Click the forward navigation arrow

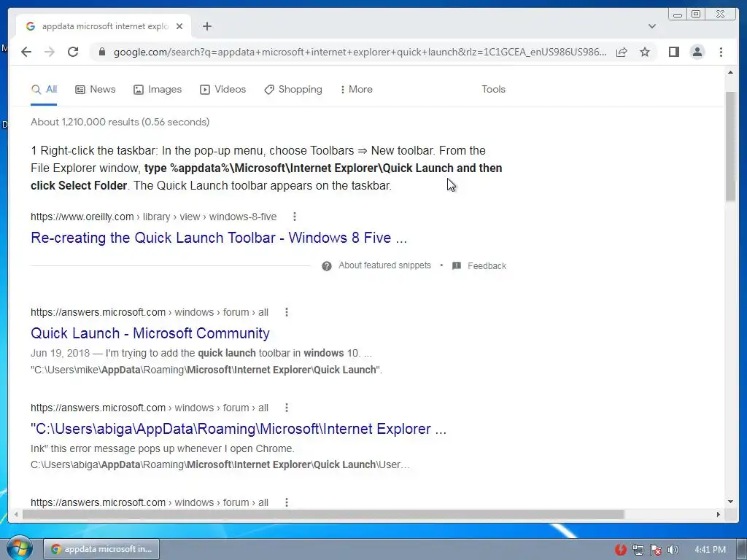(50, 52)
